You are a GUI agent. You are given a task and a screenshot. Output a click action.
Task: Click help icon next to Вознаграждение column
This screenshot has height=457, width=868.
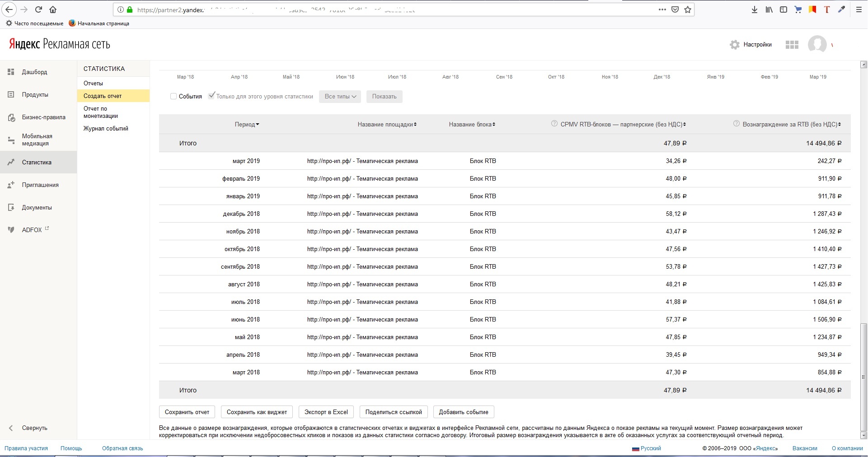tap(736, 124)
